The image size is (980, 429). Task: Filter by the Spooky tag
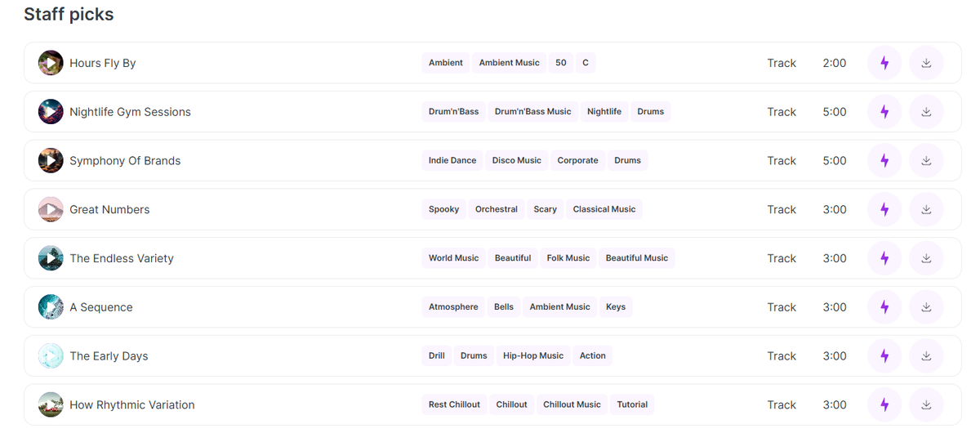(444, 210)
